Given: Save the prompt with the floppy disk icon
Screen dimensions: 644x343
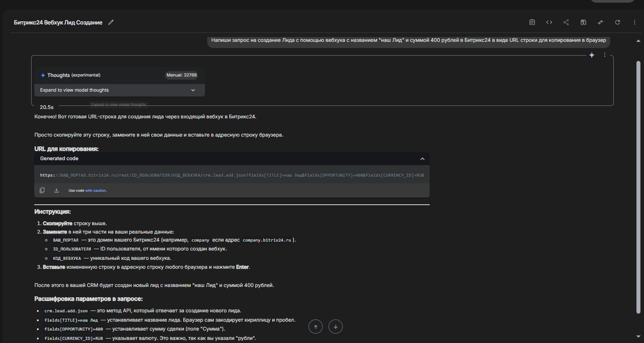Looking at the screenshot, I should pyautogui.click(x=584, y=22).
